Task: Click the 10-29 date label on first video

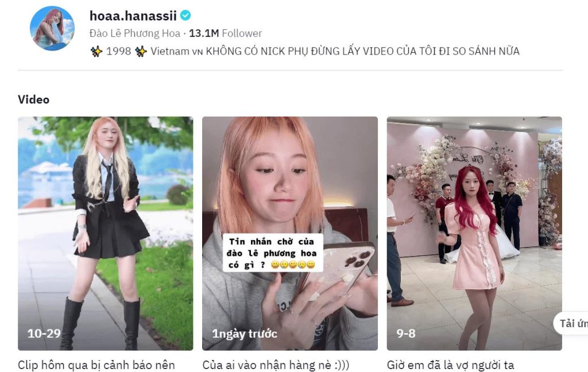Action: [x=44, y=333]
